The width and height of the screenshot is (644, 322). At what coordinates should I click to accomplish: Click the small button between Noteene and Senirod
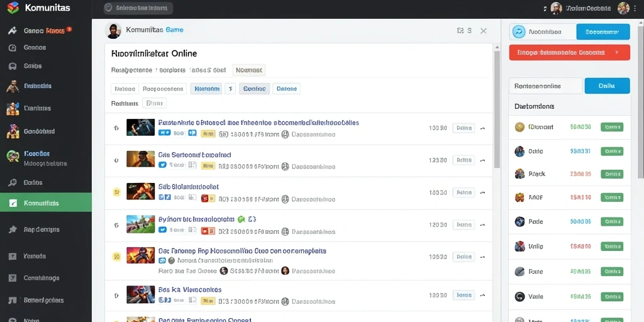230,89
